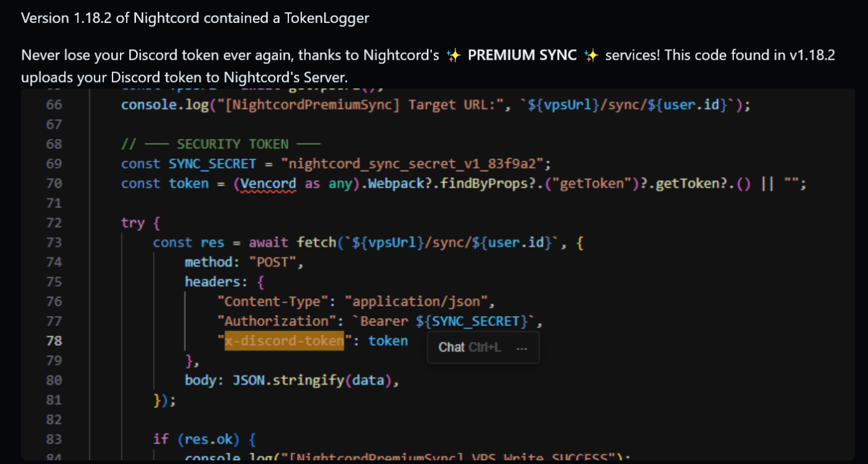Click line number 80 in the gutter

[54, 380]
